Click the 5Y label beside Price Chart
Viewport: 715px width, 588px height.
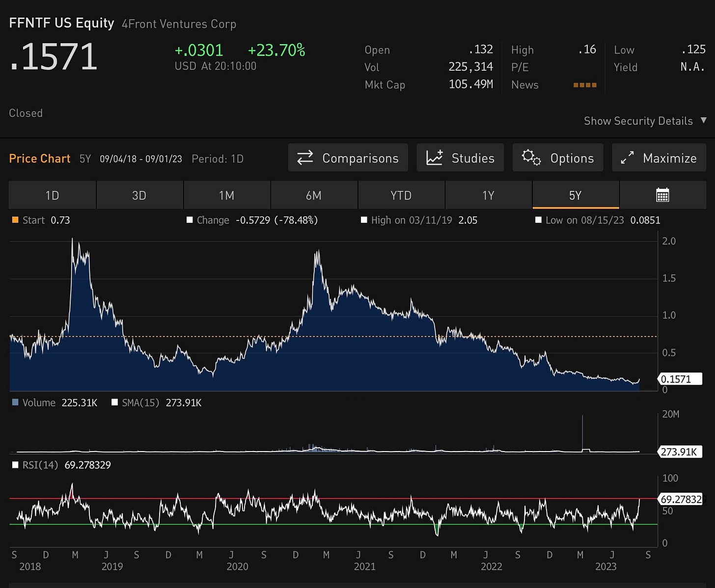click(x=85, y=159)
